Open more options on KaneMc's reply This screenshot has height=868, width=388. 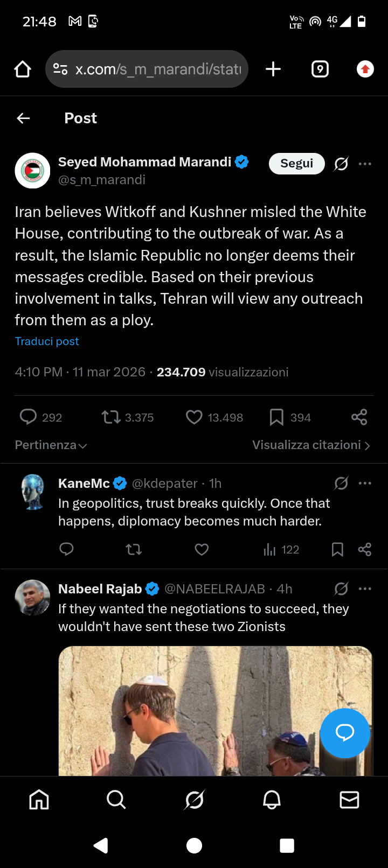pyautogui.click(x=365, y=483)
